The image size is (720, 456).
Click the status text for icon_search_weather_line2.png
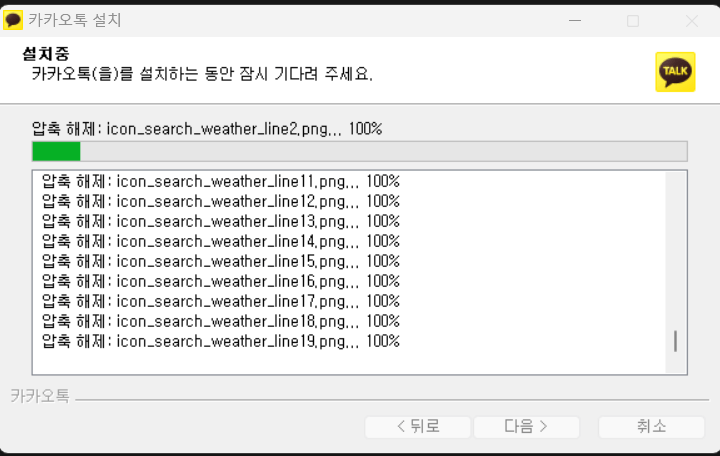click(x=207, y=129)
